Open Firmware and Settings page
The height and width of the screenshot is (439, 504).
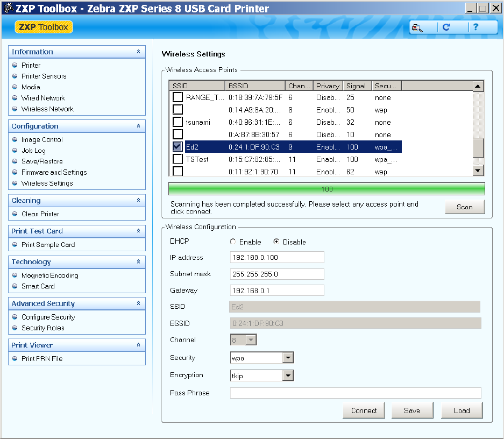54,172
